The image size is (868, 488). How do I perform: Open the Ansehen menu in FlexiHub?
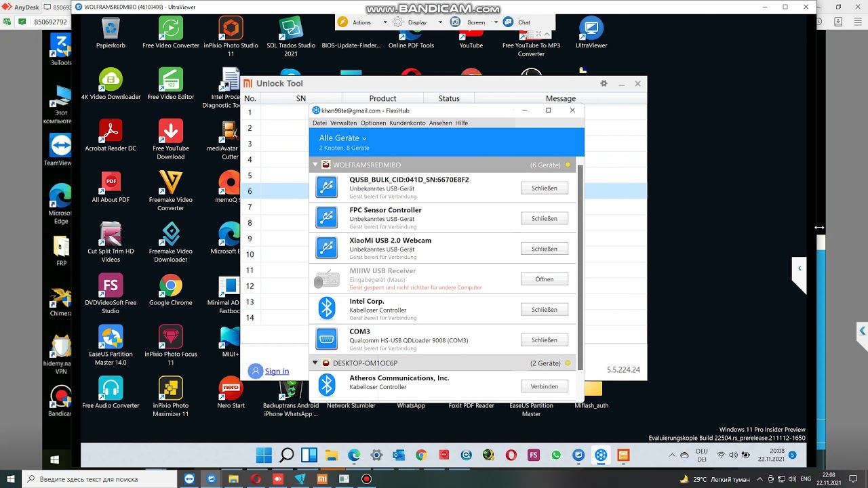pyautogui.click(x=441, y=123)
